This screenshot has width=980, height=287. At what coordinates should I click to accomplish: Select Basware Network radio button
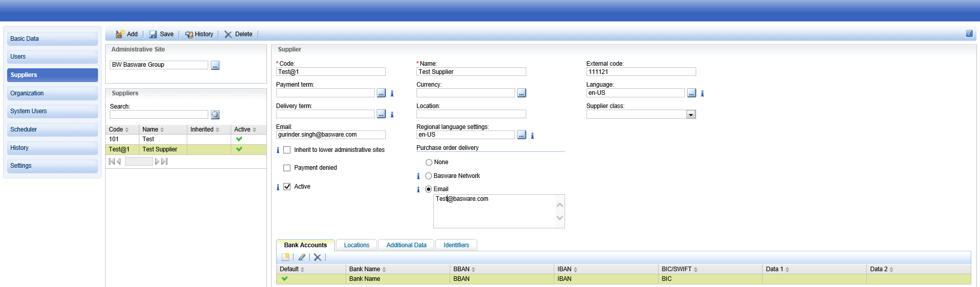coord(429,176)
